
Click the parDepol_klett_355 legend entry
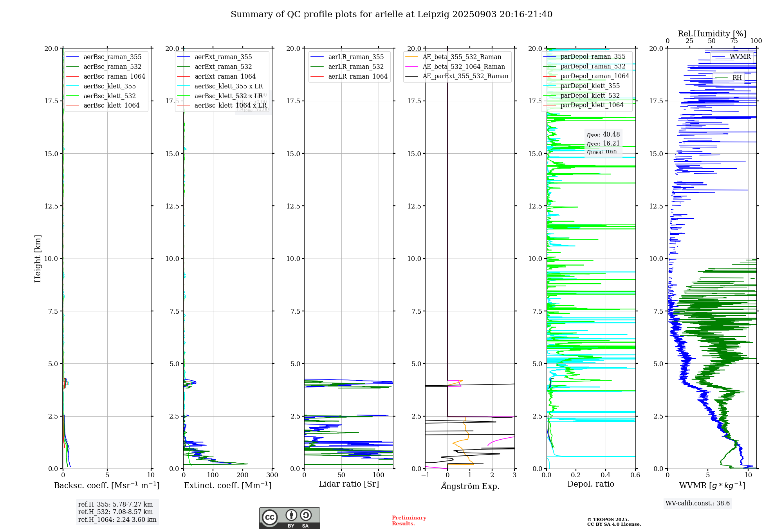590,86
